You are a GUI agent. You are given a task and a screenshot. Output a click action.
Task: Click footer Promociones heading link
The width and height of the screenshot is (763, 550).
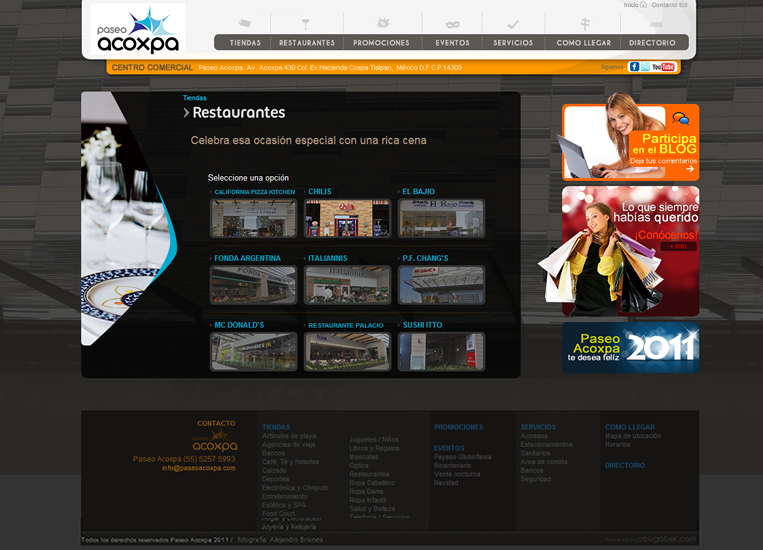(458, 427)
